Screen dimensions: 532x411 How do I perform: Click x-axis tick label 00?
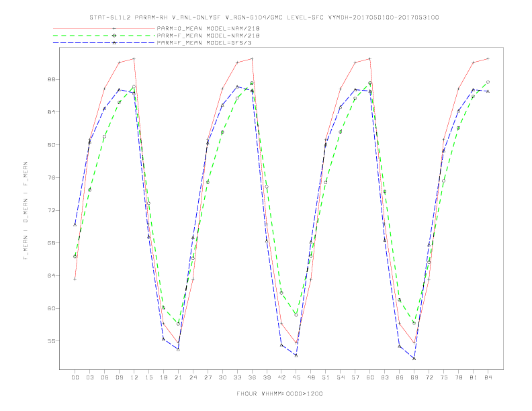click(75, 377)
